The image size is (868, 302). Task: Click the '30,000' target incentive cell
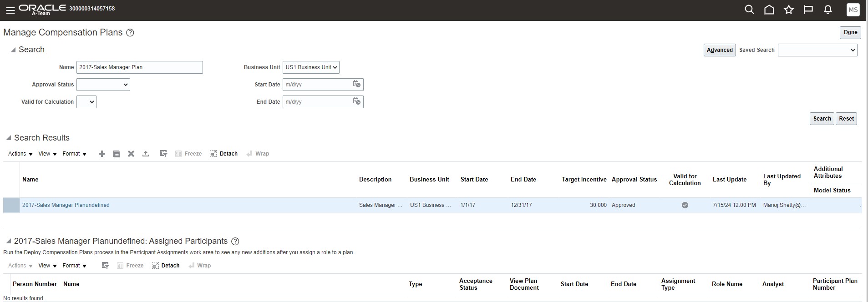click(x=598, y=205)
